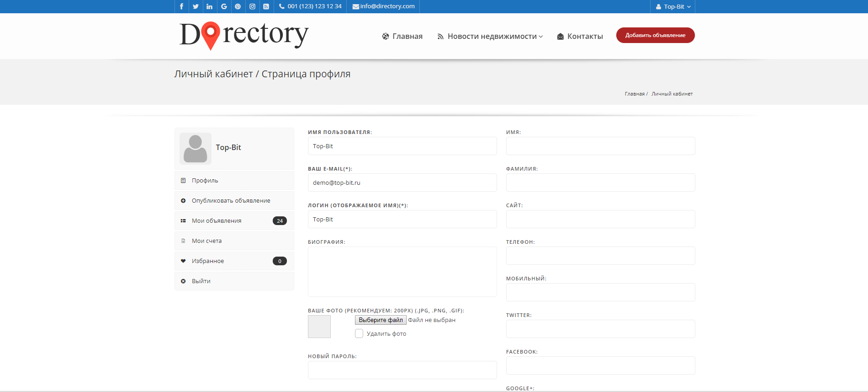Focus the Сайт input field
The height and width of the screenshot is (392, 868).
(601, 219)
